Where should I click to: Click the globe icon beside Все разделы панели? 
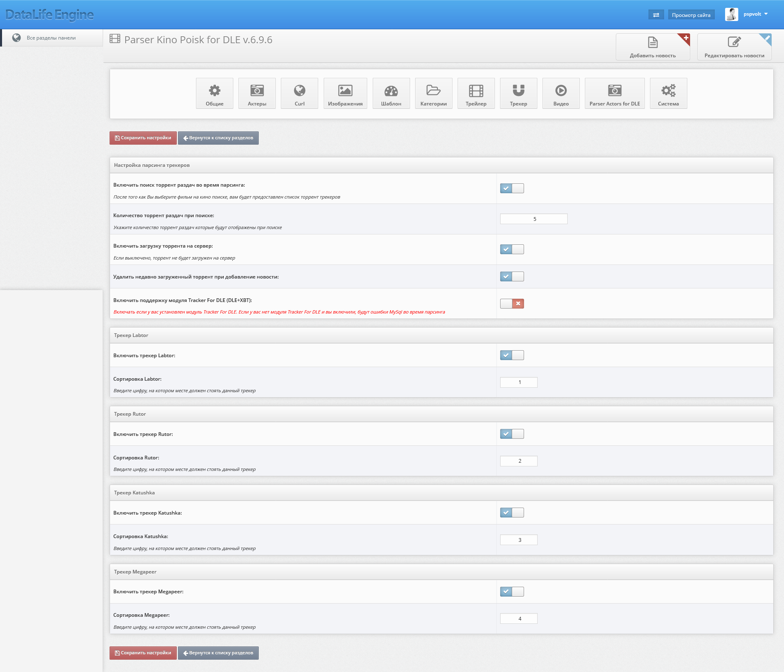tap(16, 37)
